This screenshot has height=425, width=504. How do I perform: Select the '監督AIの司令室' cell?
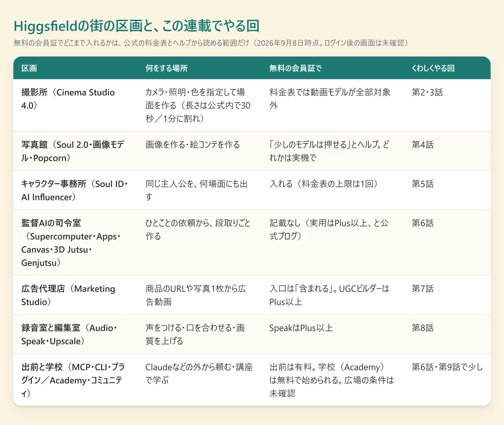coord(75,243)
